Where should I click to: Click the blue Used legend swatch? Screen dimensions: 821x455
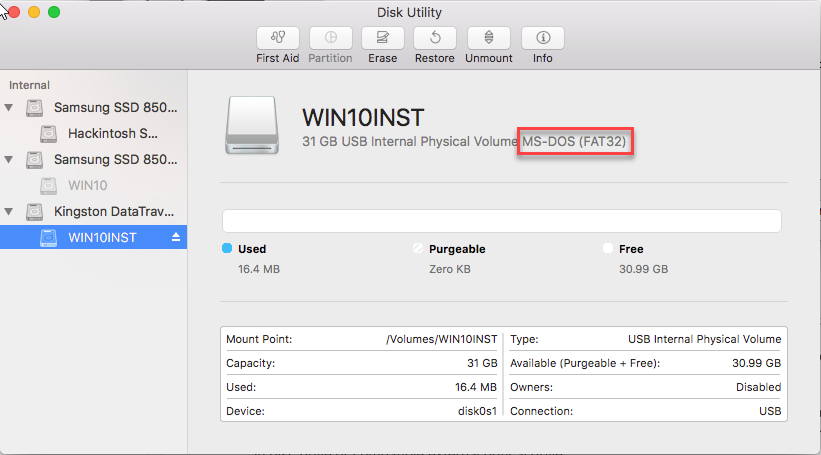click(227, 248)
